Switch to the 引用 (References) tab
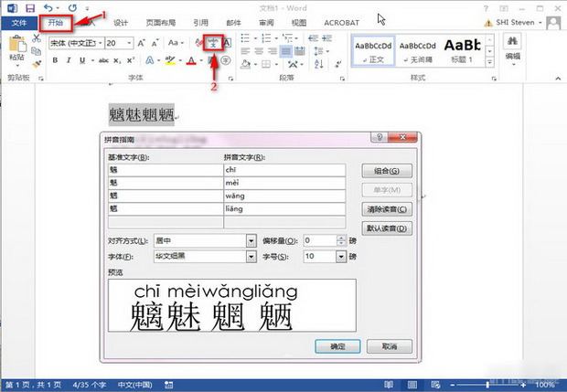 [200, 23]
